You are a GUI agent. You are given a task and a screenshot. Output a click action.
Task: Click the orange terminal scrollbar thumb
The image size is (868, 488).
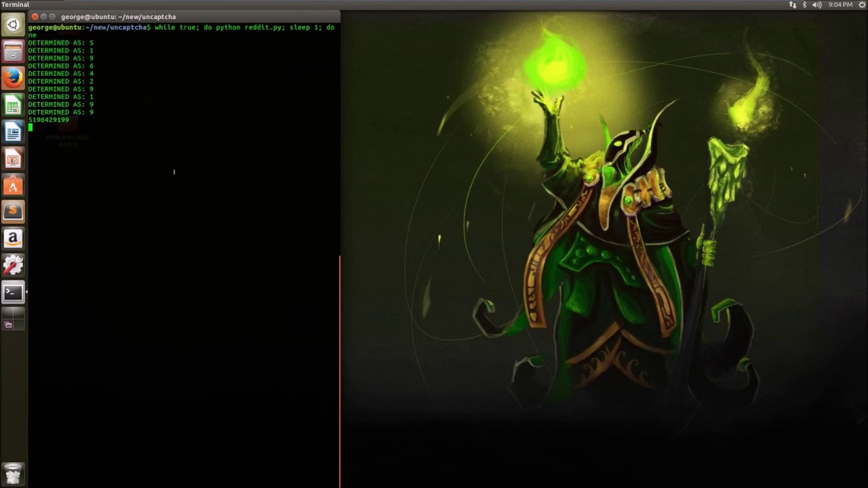[x=340, y=371]
